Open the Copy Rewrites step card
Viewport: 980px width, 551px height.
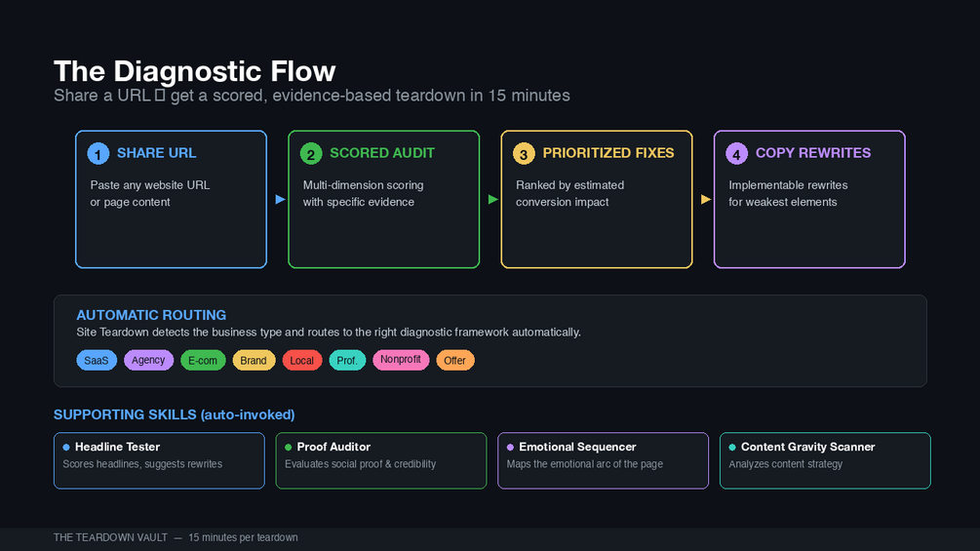(x=809, y=199)
